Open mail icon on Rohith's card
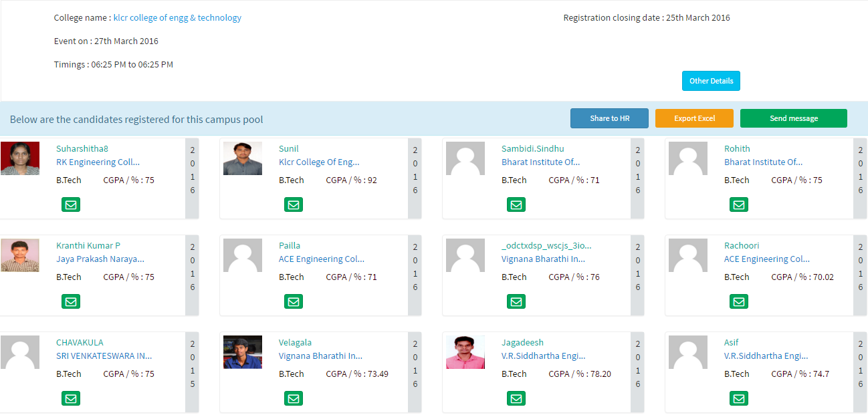Image resolution: width=868 pixels, height=415 pixels. 739,204
